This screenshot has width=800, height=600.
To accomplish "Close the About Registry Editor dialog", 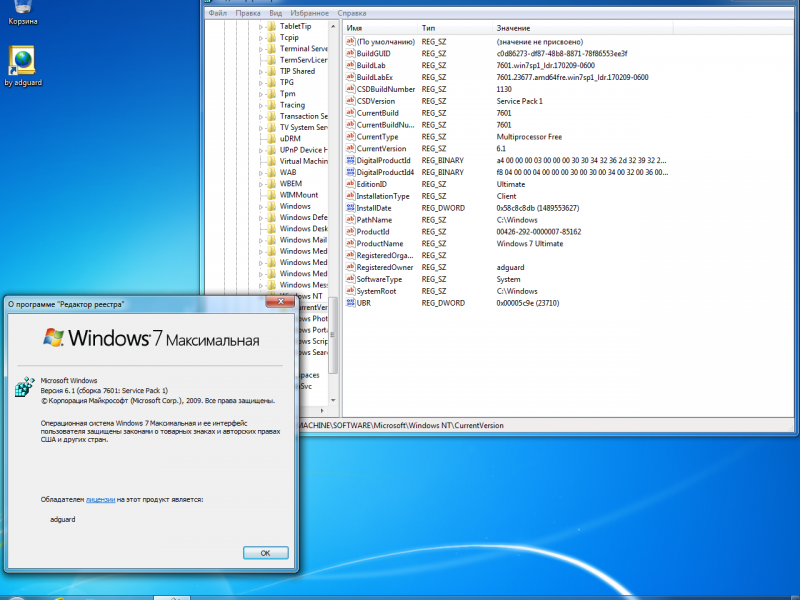I will pyautogui.click(x=280, y=302).
